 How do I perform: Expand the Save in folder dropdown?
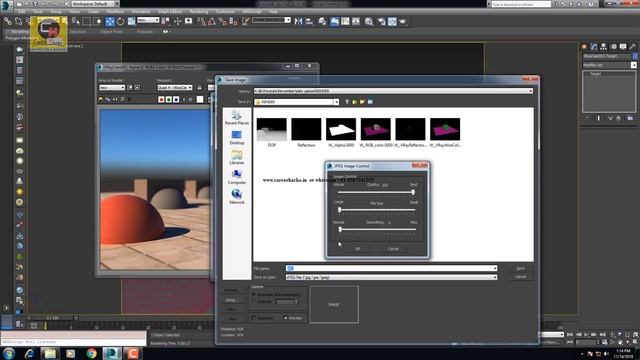click(x=336, y=102)
